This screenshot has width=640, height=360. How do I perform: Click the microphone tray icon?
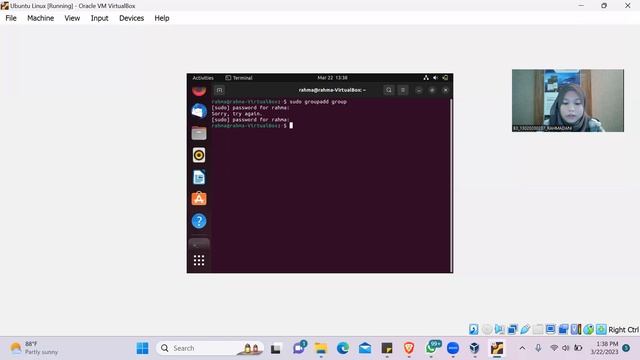[538, 348]
